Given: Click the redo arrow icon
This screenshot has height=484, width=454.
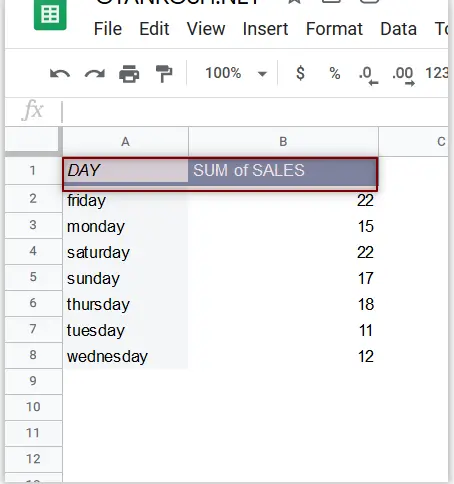Looking at the screenshot, I should tap(95, 73).
